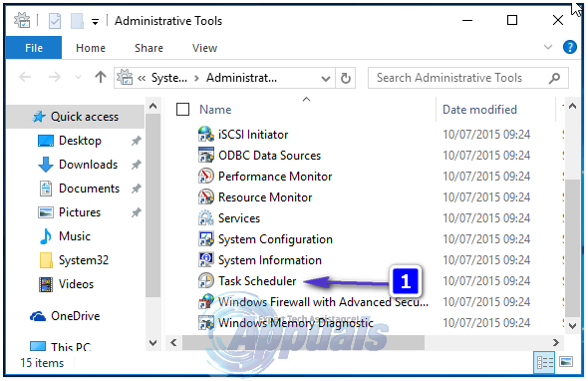
Task: Go Back using the left arrow
Action: click(x=25, y=78)
